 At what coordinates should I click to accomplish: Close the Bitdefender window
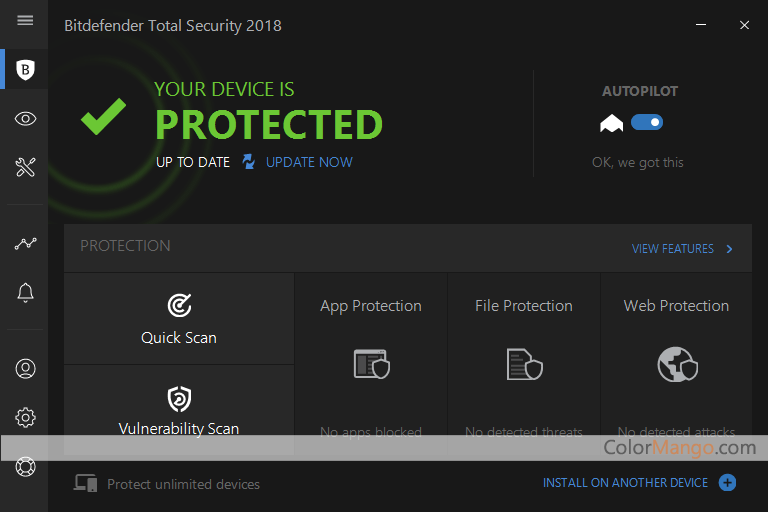pos(744,25)
